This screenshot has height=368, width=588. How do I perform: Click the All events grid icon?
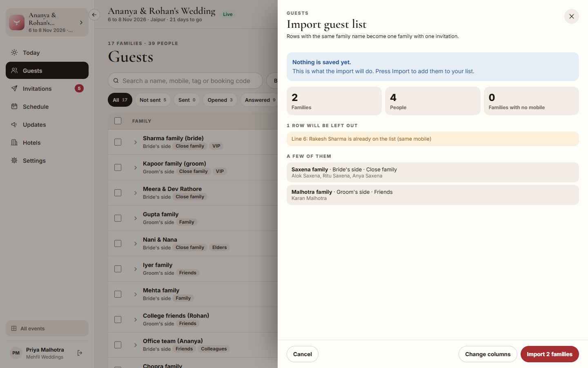(14, 328)
